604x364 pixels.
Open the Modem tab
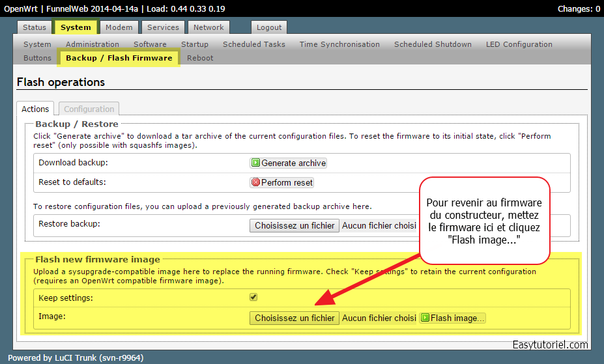coord(119,27)
